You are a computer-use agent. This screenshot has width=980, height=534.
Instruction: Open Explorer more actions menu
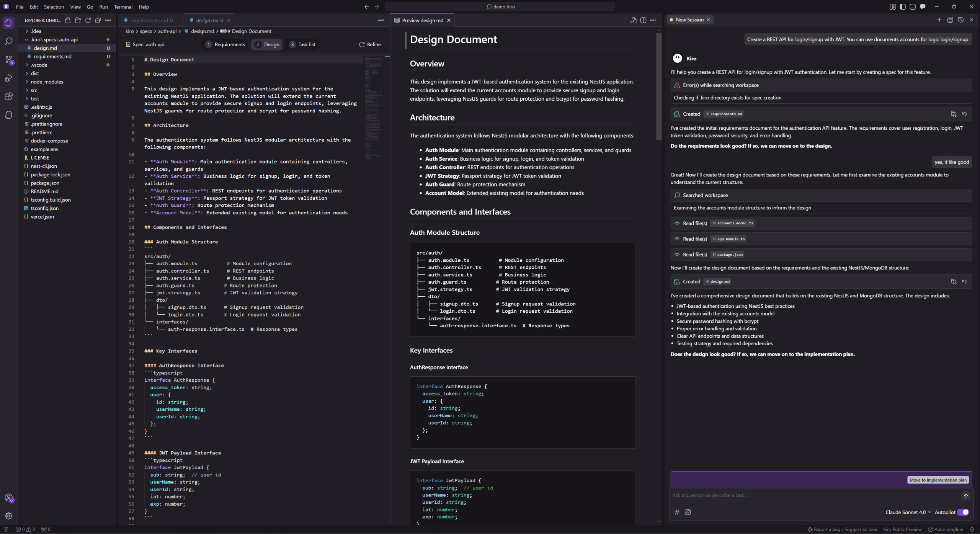click(x=108, y=20)
